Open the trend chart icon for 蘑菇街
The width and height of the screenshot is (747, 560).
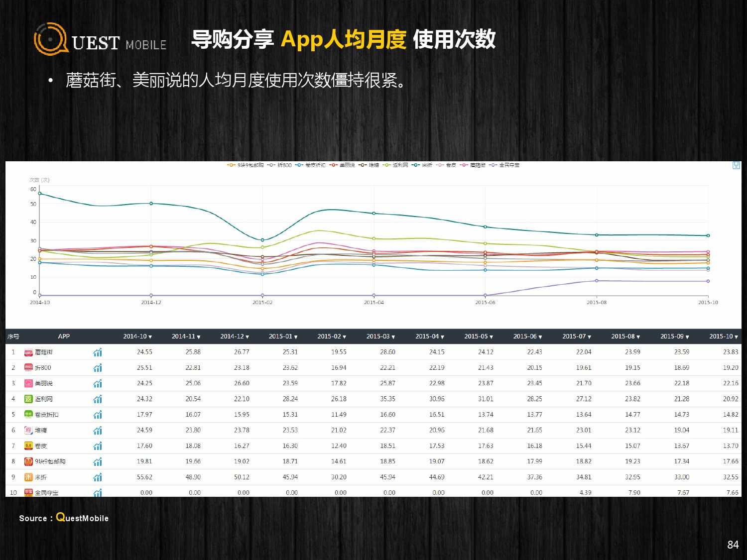(98, 352)
